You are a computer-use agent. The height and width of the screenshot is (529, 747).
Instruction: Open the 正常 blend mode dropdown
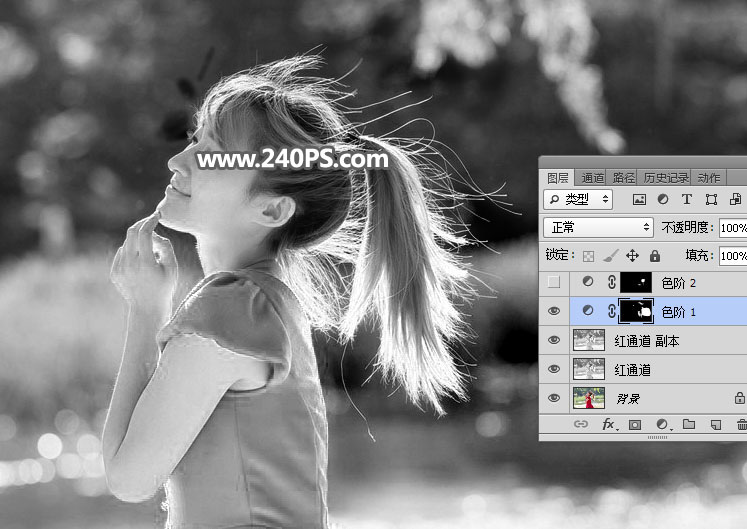597,228
